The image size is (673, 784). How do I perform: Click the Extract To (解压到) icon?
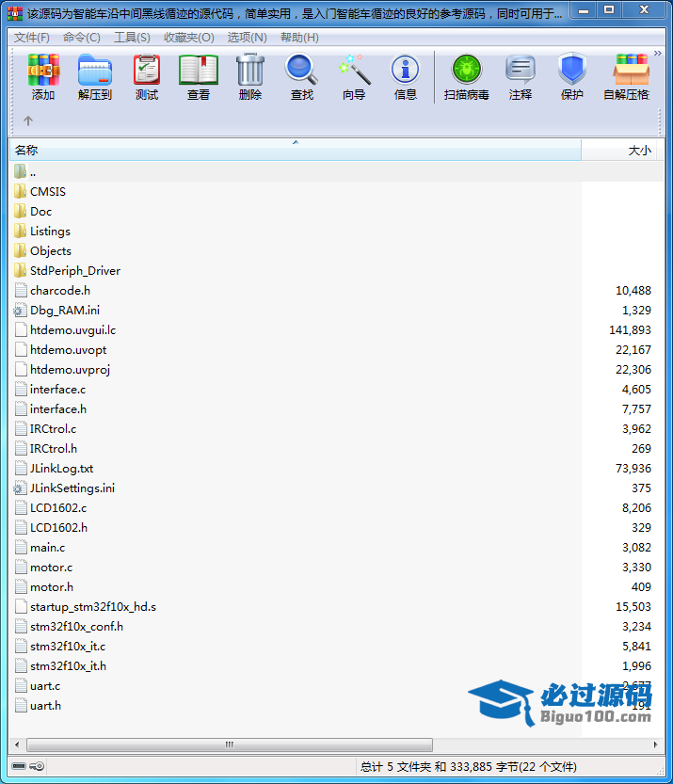tap(95, 76)
